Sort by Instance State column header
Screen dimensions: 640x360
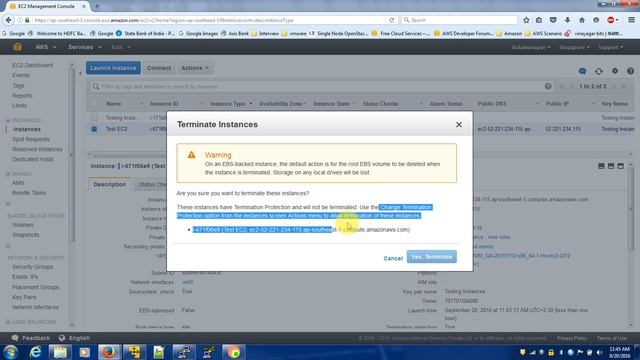click(331, 104)
